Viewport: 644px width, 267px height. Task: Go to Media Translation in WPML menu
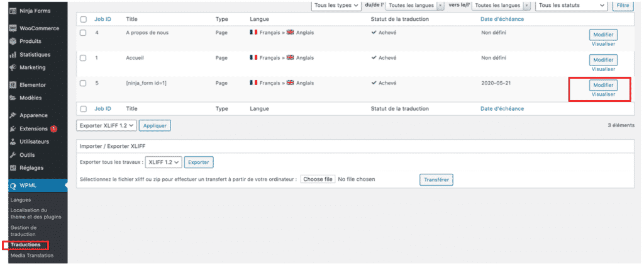pyautogui.click(x=31, y=255)
